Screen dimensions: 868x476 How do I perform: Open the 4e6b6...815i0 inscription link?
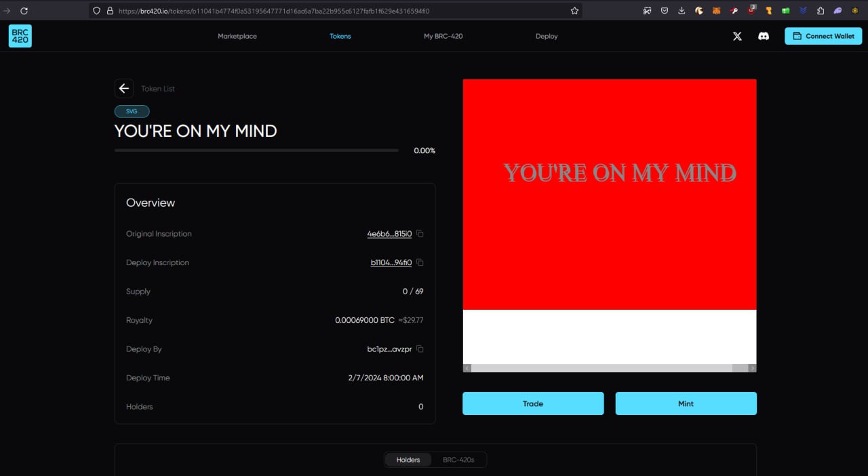coord(389,234)
